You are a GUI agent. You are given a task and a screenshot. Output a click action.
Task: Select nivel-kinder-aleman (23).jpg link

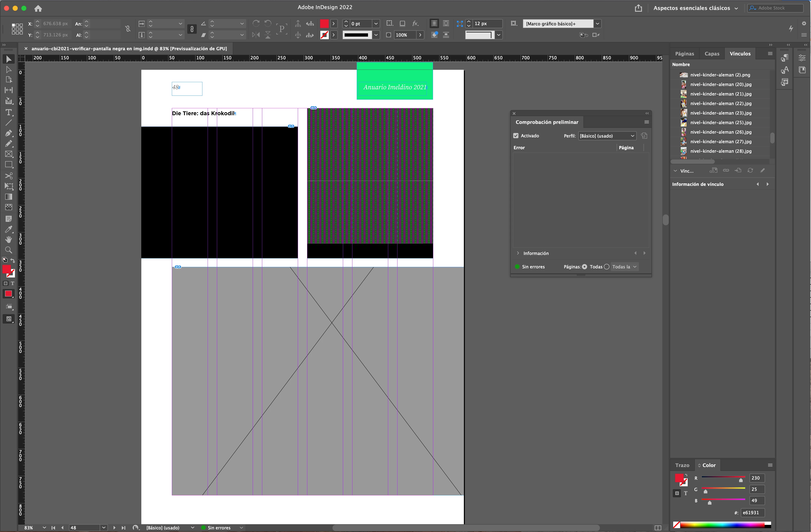pos(720,113)
